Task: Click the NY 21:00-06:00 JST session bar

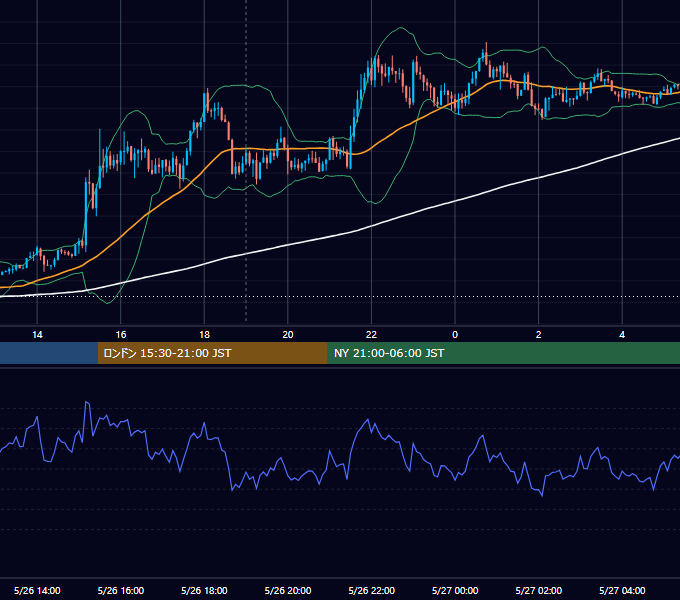Action: pos(503,353)
